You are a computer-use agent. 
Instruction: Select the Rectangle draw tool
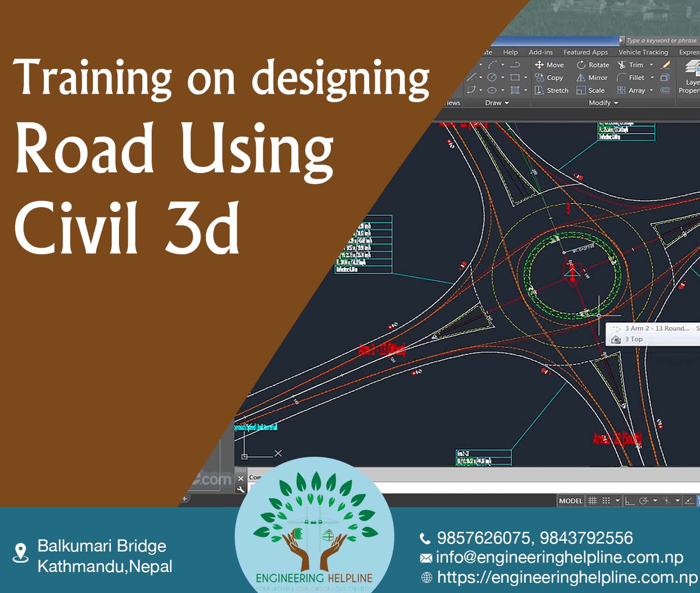pyautogui.click(x=515, y=77)
